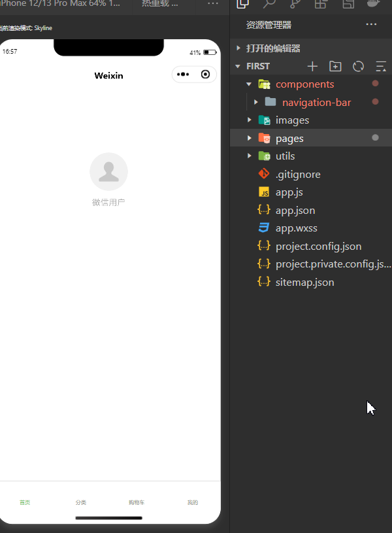
Task: Refresh the FIRST explorer tree
Action: [358, 66]
